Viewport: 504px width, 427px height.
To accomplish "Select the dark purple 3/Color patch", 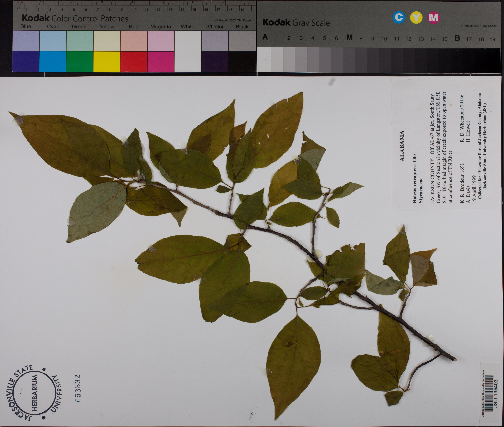I will (x=215, y=61).
